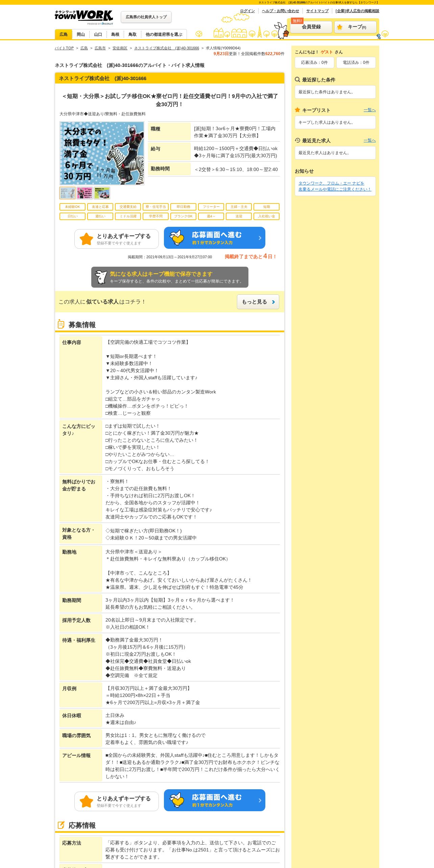
Task: Click the フリーター tag
Action: (211, 207)
